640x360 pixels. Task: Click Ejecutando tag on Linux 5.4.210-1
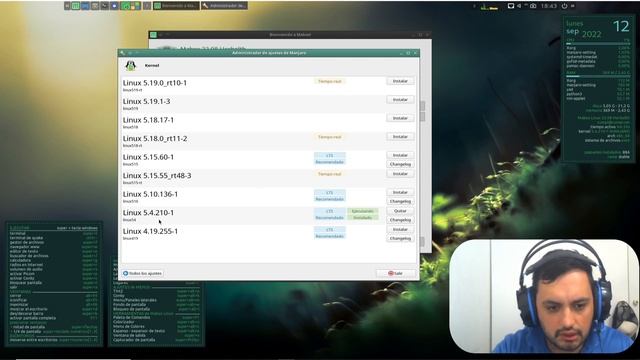(x=362, y=211)
